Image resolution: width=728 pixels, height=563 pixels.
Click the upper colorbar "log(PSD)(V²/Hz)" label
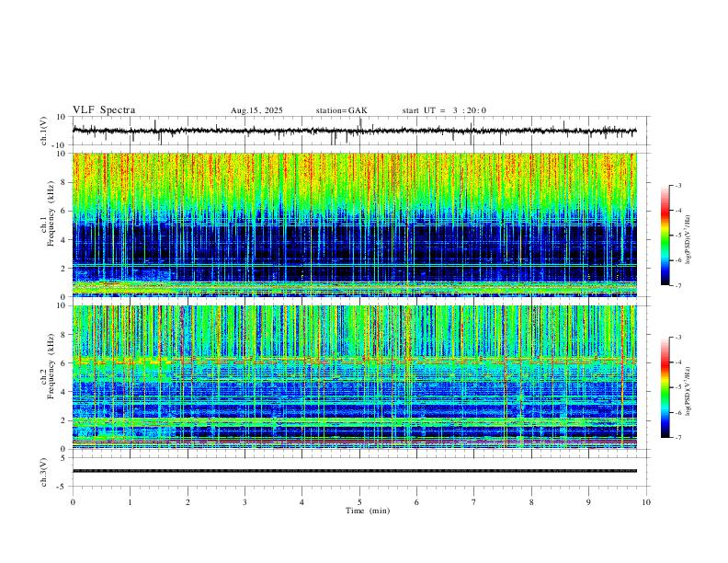[x=688, y=240]
